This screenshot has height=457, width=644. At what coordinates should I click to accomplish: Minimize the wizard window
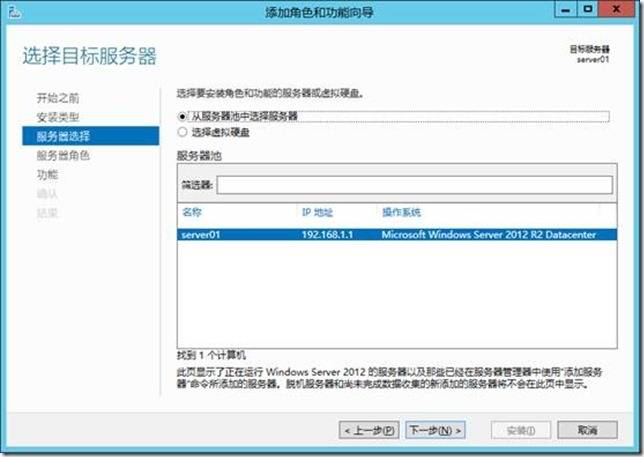pyautogui.click(x=566, y=9)
